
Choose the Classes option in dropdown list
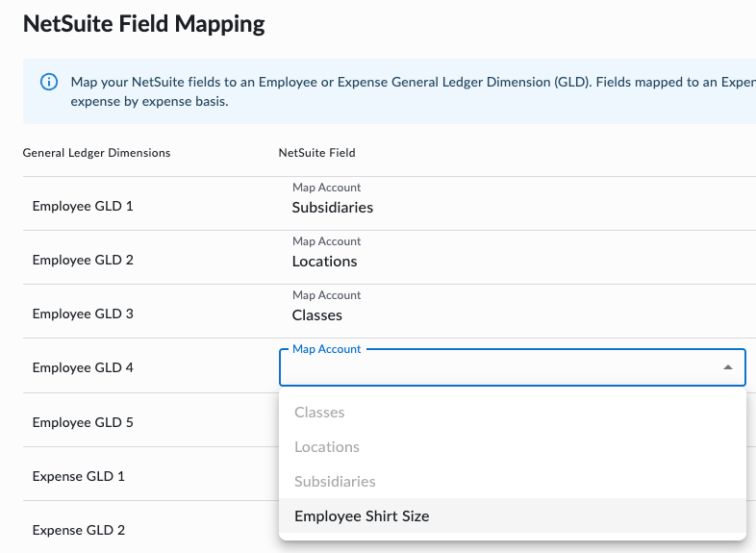tap(513, 413)
